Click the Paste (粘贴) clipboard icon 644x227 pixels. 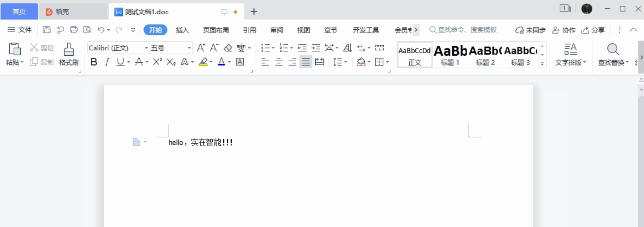pos(14,50)
